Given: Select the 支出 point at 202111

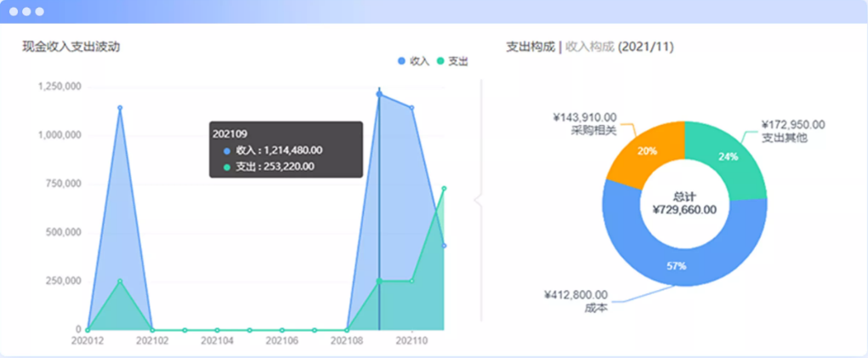Looking at the screenshot, I should pyautogui.click(x=444, y=188).
